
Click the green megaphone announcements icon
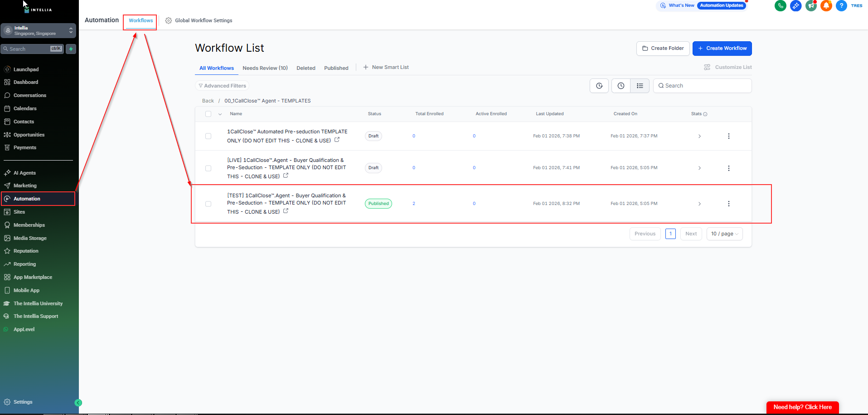811,6
